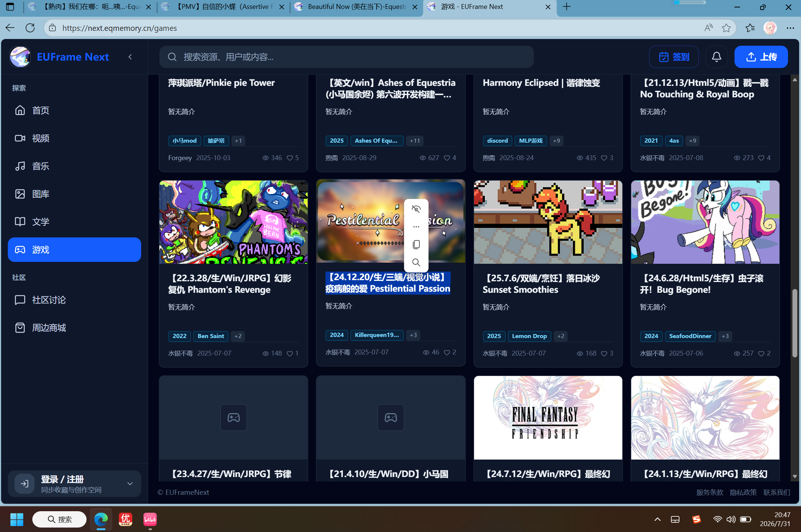Like Harmony Eclipsed with the heart
Image resolution: width=801 pixels, height=532 pixels.
tap(604, 158)
